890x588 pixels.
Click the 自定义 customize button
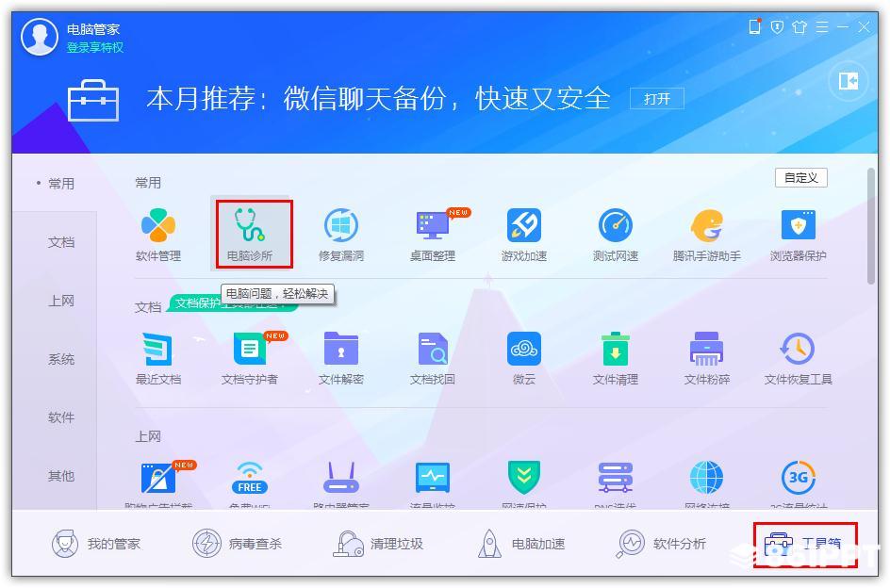[x=800, y=178]
